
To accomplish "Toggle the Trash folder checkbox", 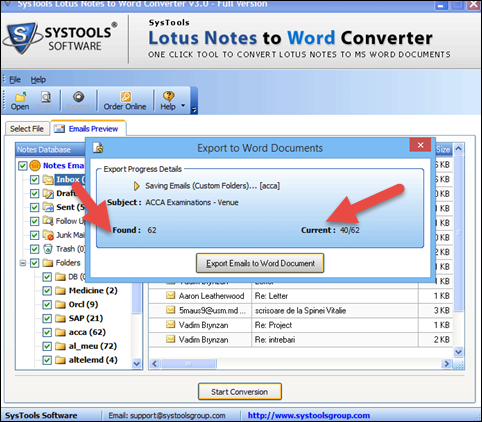I will pos(34,249).
